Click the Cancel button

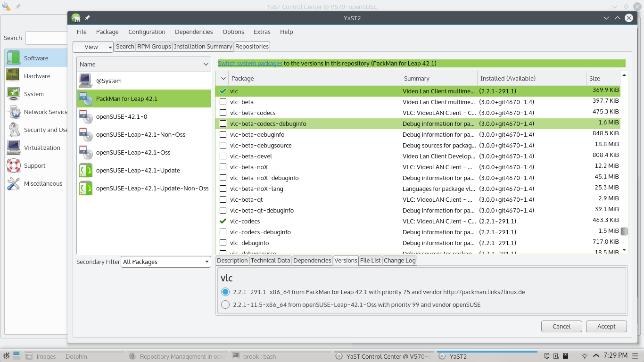[561, 326]
